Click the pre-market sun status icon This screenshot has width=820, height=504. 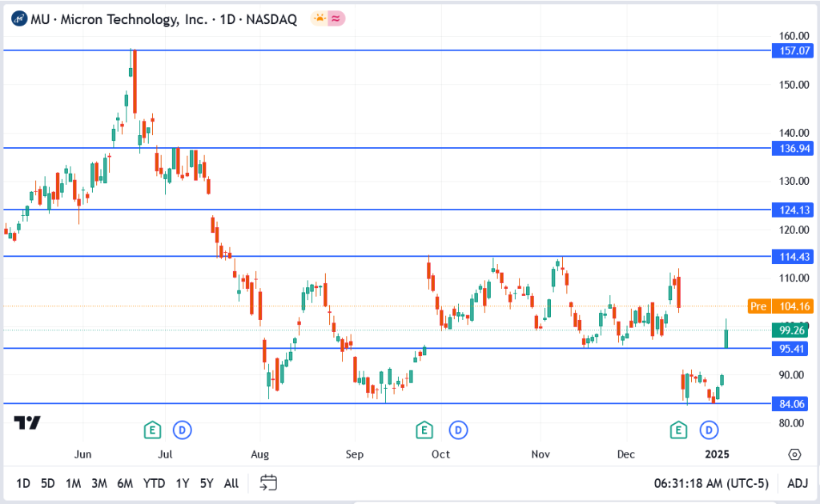(320, 19)
